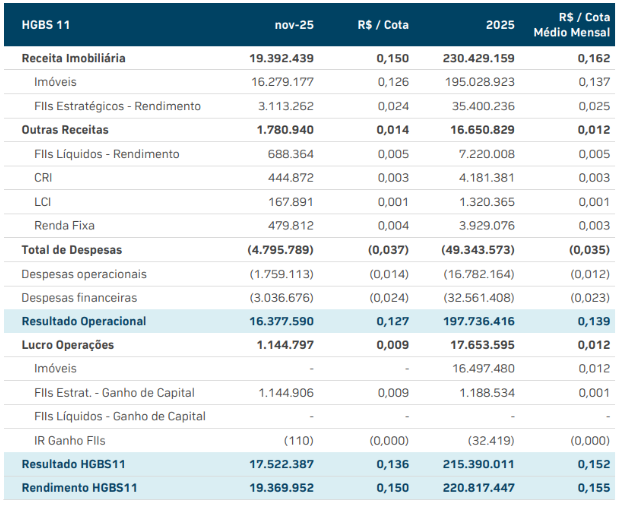
Task: Select the Total de Despesas row label
Action: 72,250
